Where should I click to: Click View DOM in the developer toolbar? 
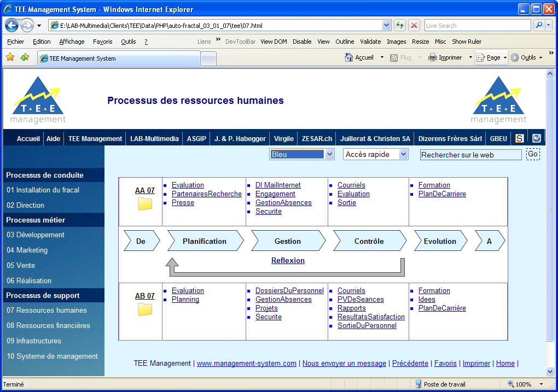coord(274,42)
